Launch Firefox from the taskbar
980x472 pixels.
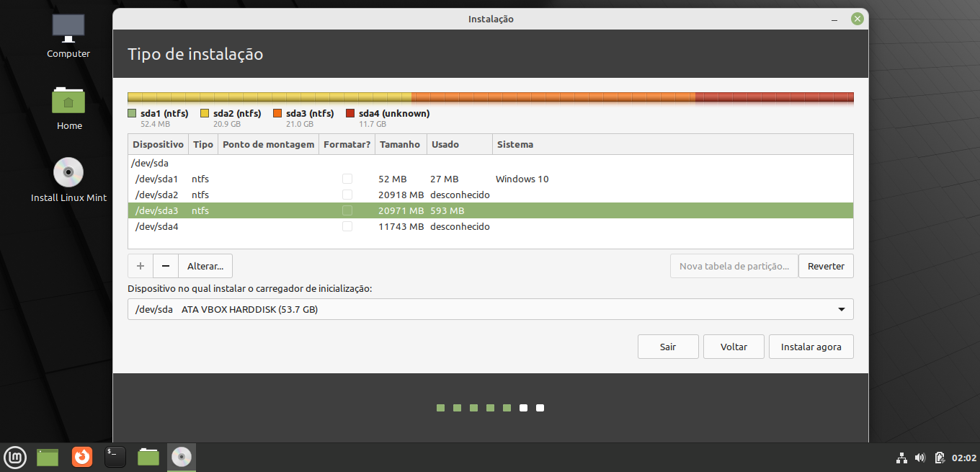tap(82, 457)
